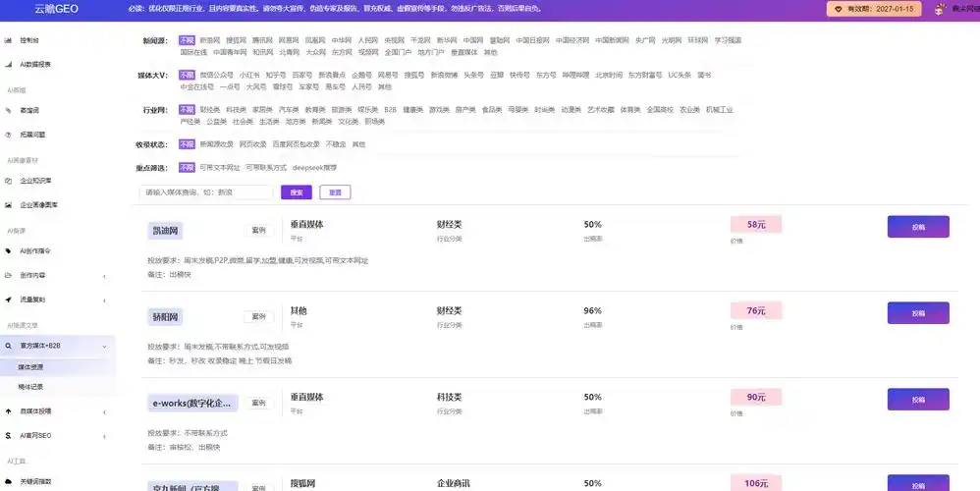Image resolution: width=980 pixels, height=491 pixels.
Task: Open the 稿件记录 submenu item
Action: 30,387
